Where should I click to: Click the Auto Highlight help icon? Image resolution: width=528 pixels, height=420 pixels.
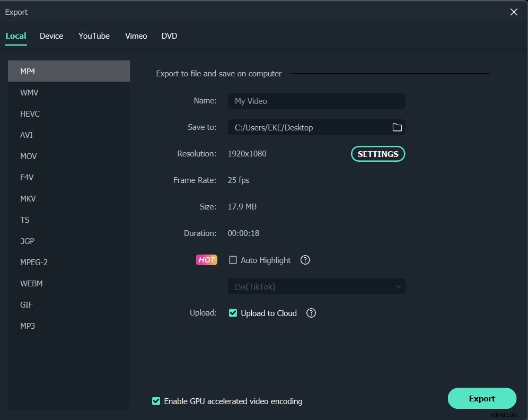click(x=305, y=260)
